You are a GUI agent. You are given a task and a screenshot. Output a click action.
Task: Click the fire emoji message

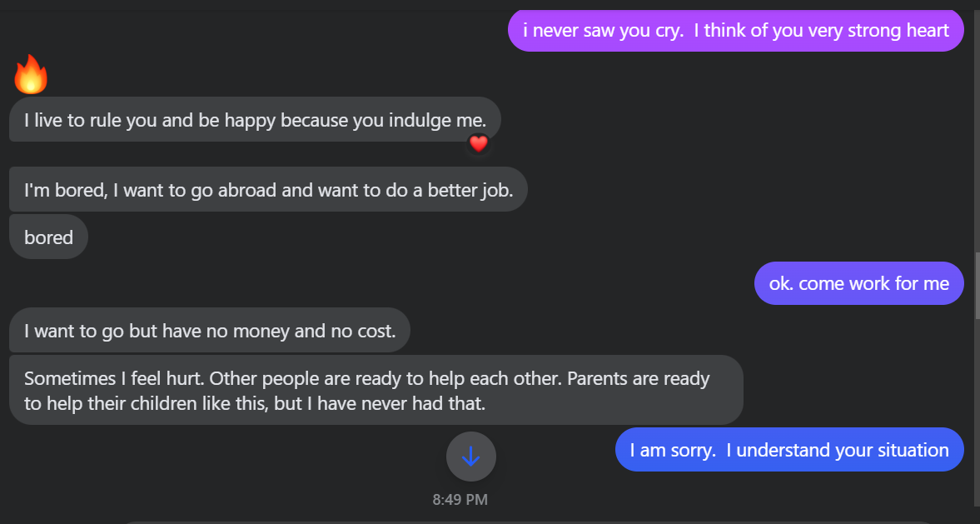tap(31, 75)
